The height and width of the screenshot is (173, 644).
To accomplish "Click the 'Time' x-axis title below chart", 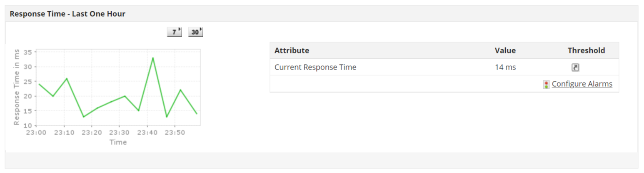I will (118, 143).
